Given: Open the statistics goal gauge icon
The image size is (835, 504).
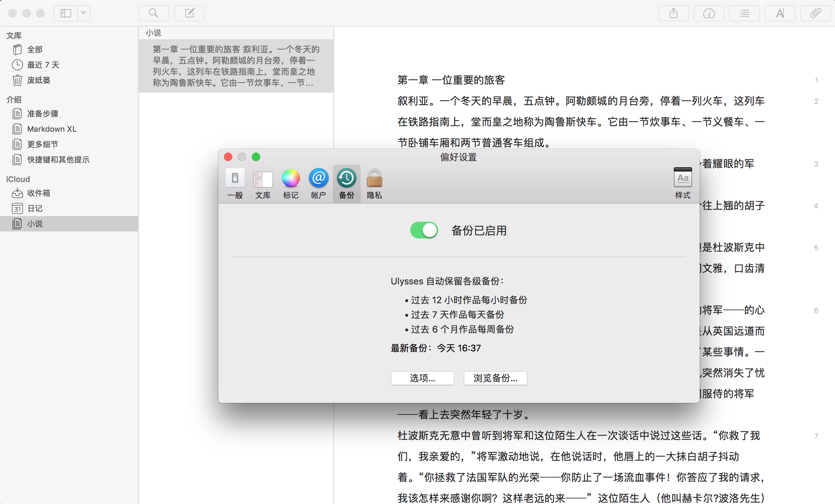Looking at the screenshot, I should (709, 13).
